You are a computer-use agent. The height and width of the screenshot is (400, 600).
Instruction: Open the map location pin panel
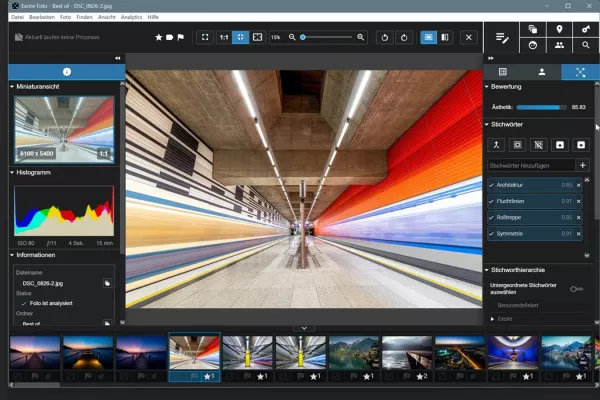pos(558,30)
